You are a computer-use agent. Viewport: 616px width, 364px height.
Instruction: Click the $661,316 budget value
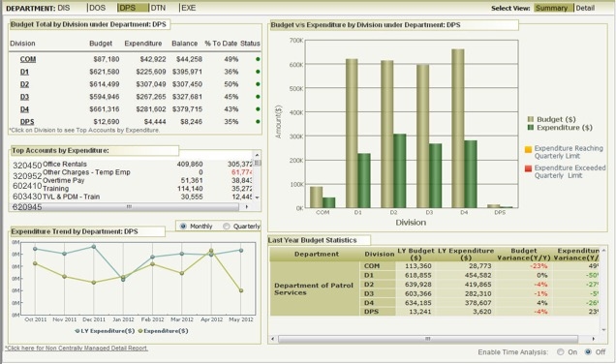tap(104, 109)
